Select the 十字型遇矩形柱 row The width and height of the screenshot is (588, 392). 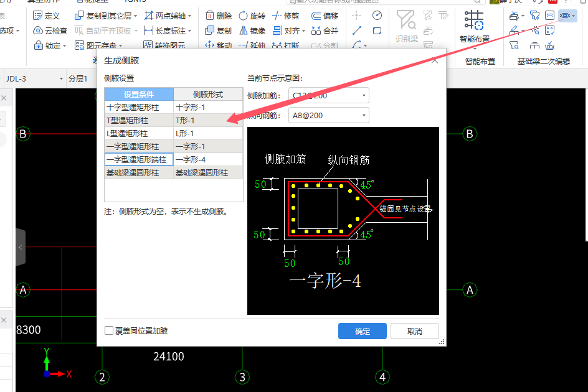pyautogui.click(x=174, y=107)
